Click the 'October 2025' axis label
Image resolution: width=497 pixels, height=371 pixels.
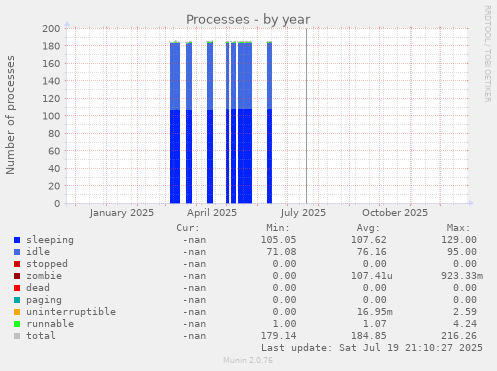click(395, 213)
